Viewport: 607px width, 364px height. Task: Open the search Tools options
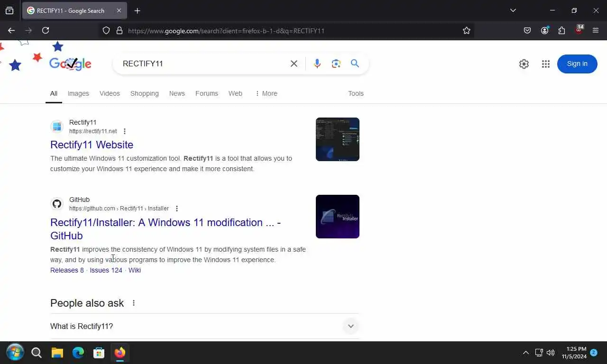[x=356, y=93]
